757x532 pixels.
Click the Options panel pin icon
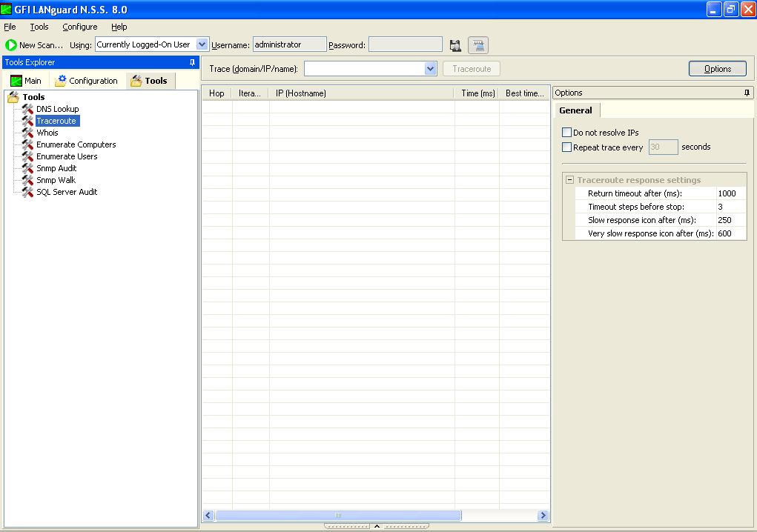click(x=747, y=93)
